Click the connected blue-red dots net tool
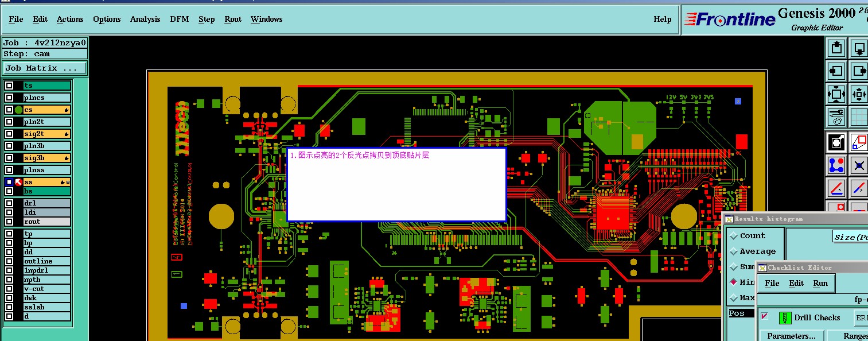 click(x=836, y=165)
